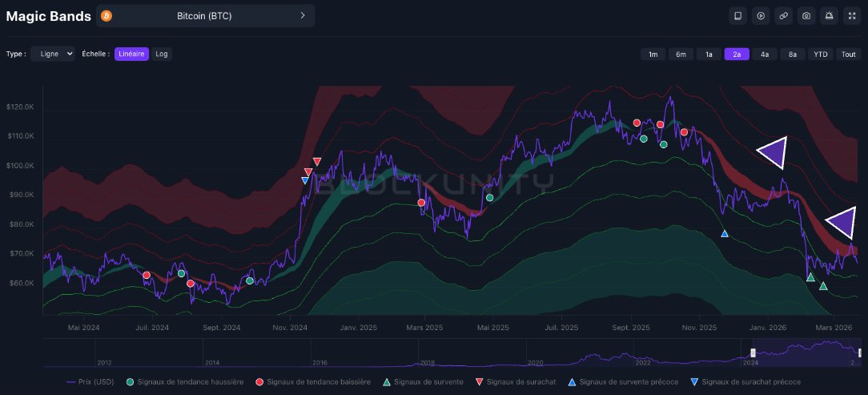Open the Type 'Ligne' dropdown
The image size is (868, 395).
(x=53, y=54)
